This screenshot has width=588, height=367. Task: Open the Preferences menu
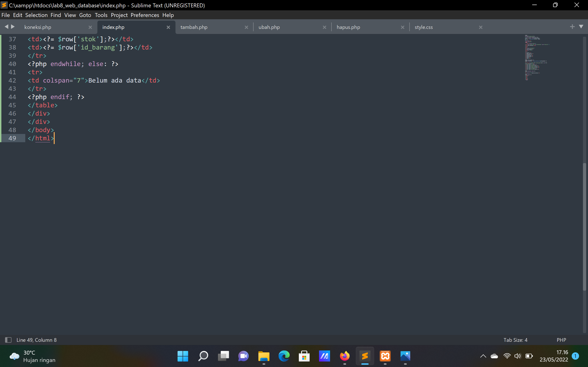point(145,15)
